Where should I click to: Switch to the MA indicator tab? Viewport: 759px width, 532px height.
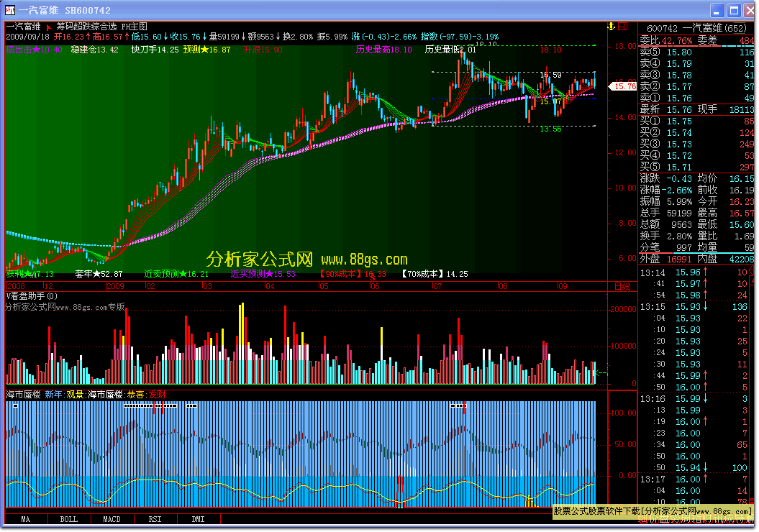pos(26,519)
